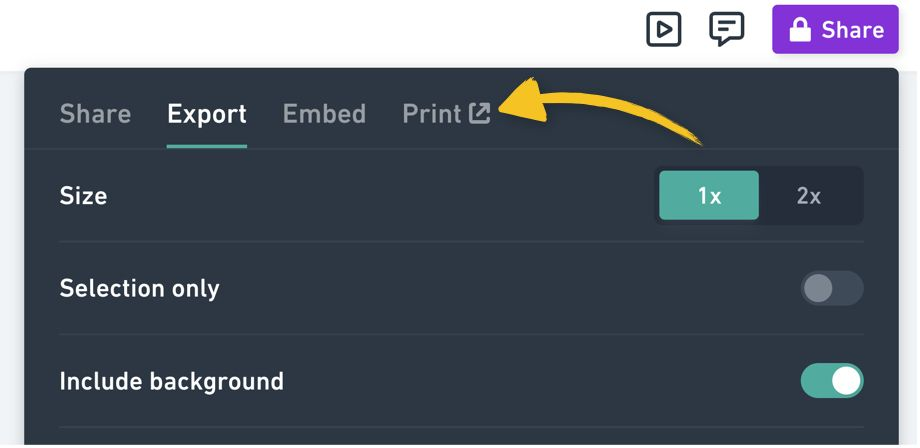Image resolution: width=920 pixels, height=448 pixels.
Task: Click the Size setting label
Action: point(83,196)
